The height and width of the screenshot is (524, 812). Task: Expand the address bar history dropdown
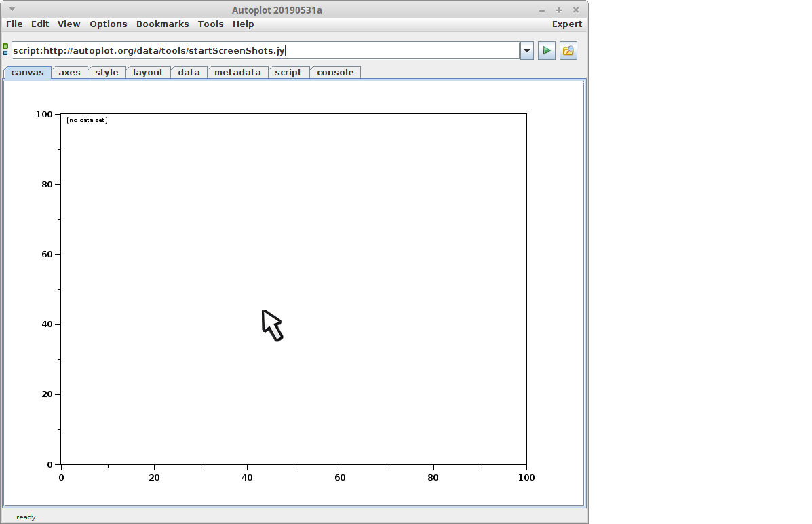point(527,51)
